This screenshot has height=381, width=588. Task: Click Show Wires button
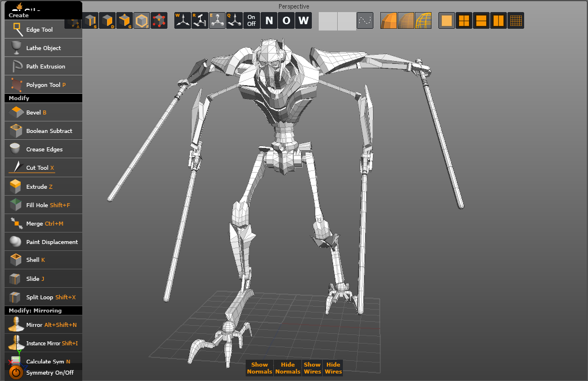pos(312,368)
